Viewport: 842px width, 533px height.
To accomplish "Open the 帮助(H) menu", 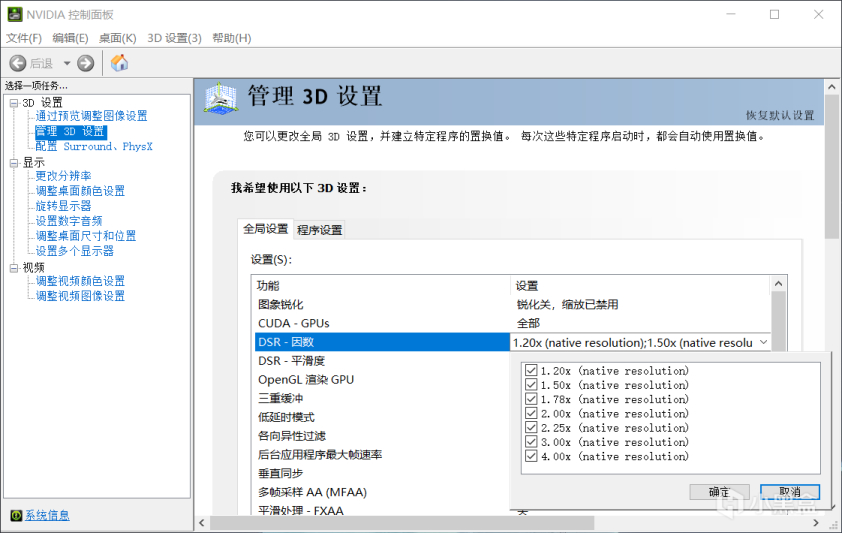I will (x=231, y=38).
